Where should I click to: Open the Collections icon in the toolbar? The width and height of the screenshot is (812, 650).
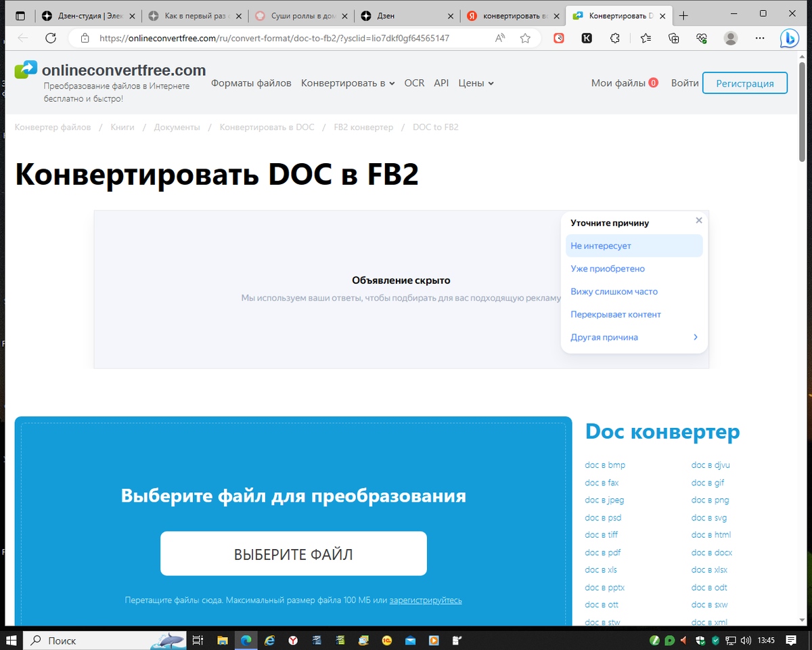[x=673, y=39]
